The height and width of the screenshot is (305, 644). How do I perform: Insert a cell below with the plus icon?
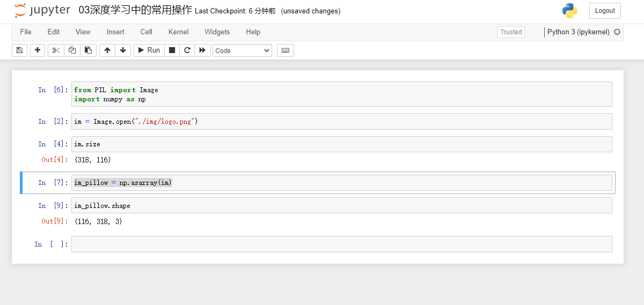tap(38, 50)
